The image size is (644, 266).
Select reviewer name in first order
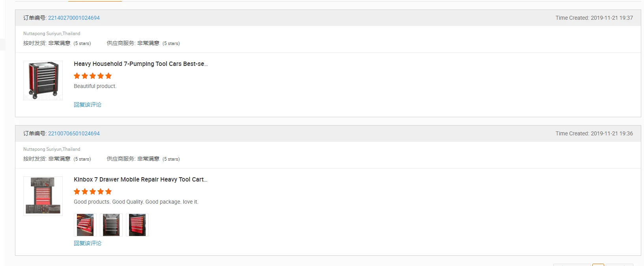coord(52,34)
